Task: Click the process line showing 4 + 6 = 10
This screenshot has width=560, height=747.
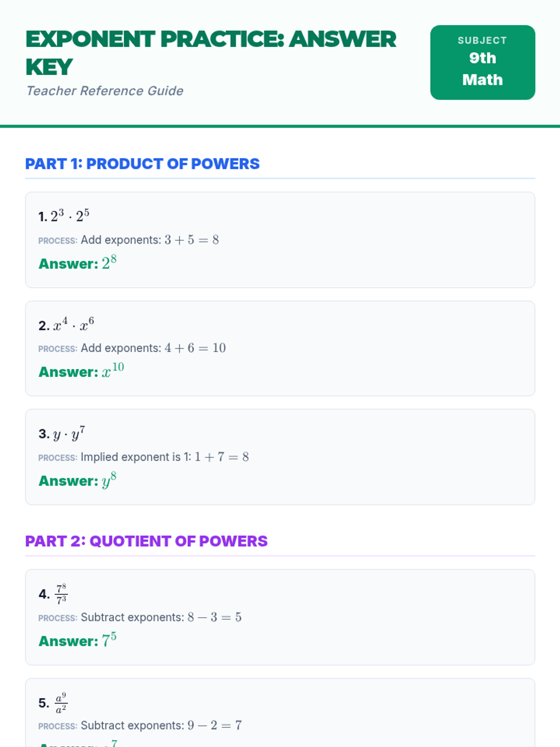Action: click(x=132, y=348)
